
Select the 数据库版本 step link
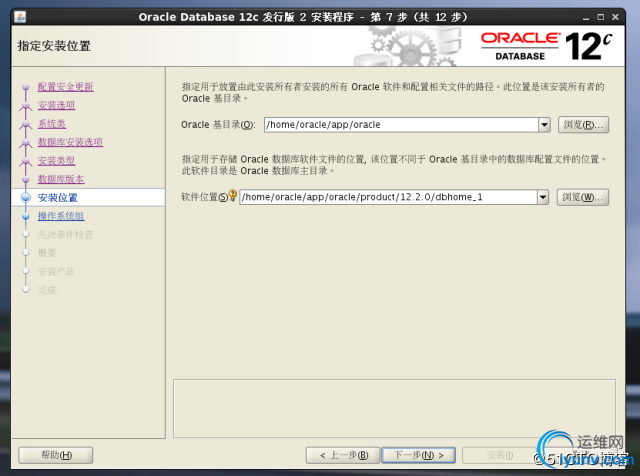pyautogui.click(x=61, y=179)
